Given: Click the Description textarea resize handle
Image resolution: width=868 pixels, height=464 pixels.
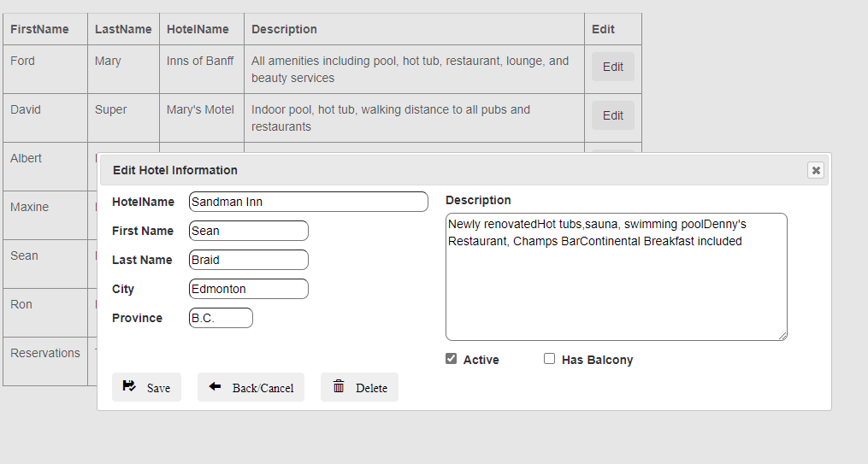Looking at the screenshot, I should [782, 336].
